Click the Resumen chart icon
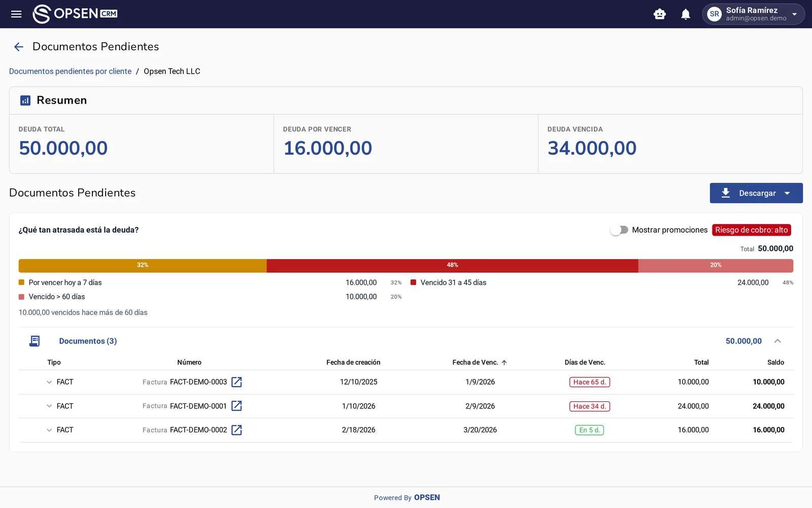 click(x=25, y=101)
